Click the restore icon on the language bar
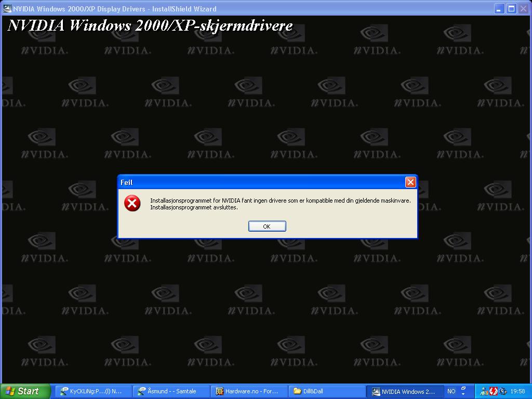The image size is (532, 399). pos(463,388)
